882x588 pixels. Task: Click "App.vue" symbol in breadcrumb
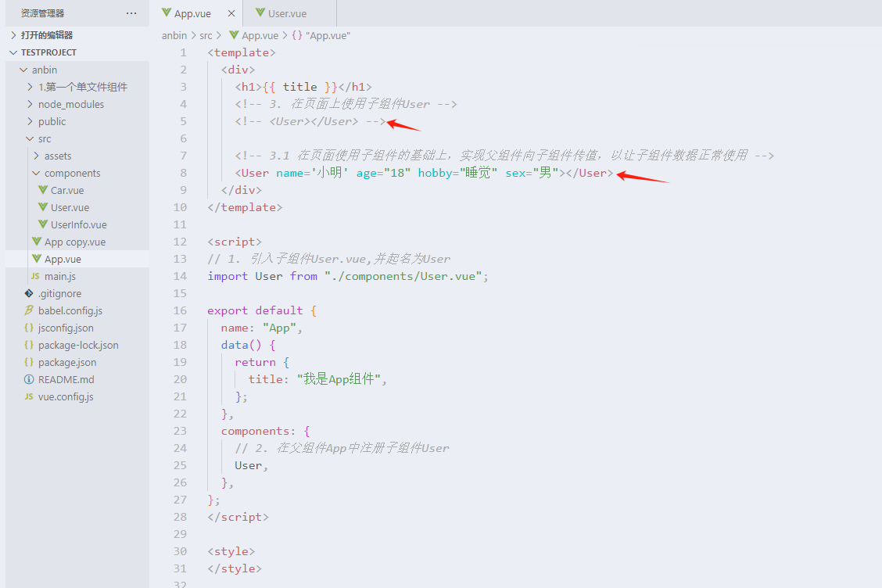click(328, 35)
